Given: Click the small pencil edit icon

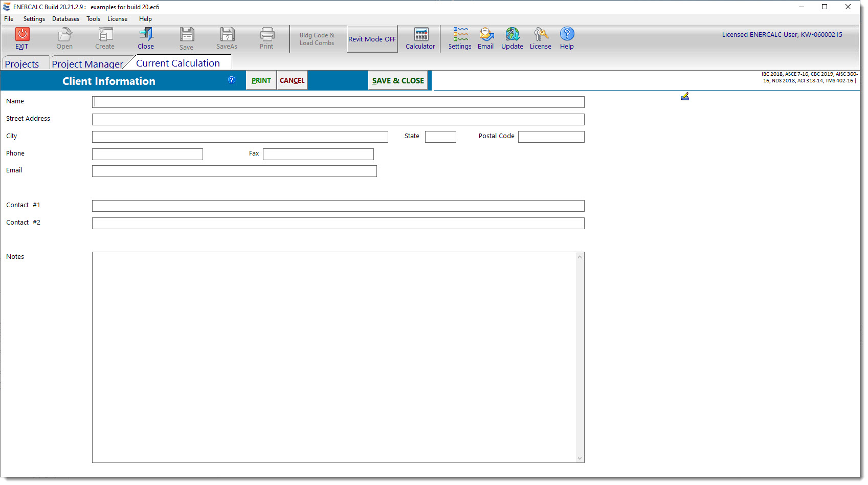Looking at the screenshot, I should coord(685,96).
